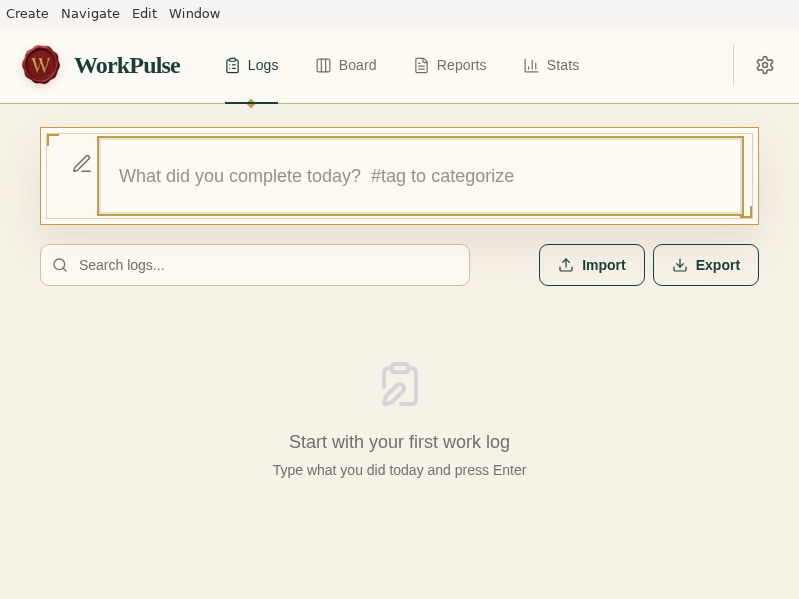The width and height of the screenshot is (799, 599).
Task: Open settings via the gear icon
Action: point(764,65)
